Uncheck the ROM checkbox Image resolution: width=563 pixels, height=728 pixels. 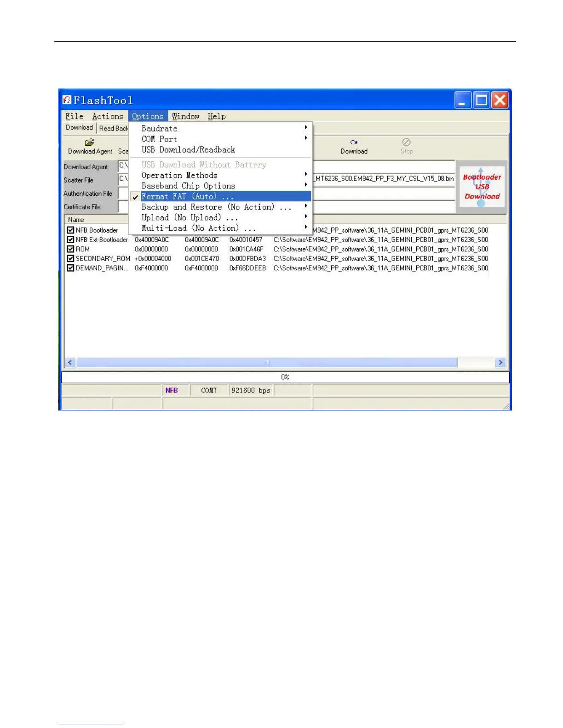(70, 249)
